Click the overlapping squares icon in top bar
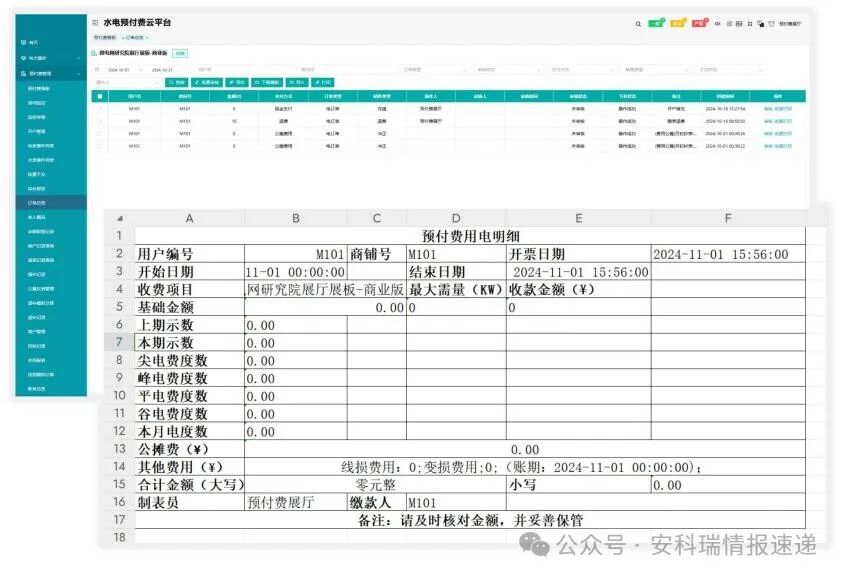The image size is (844, 579). point(761,24)
